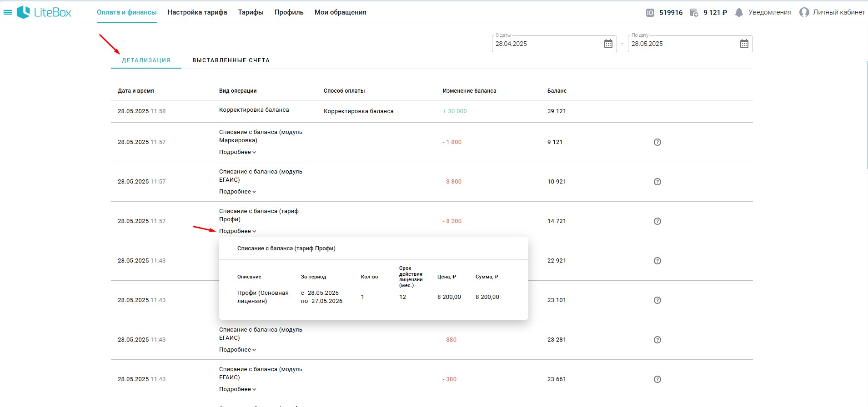Screen dimensions: 868x407
Task: Click the LiteBox logo
Action: (x=44, y=12)
